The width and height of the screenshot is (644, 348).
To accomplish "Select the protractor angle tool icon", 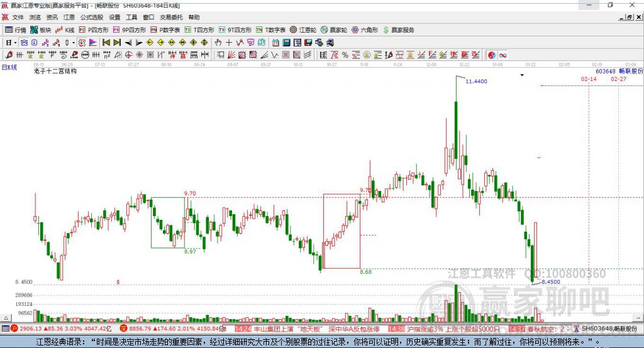I will [118, 55].
